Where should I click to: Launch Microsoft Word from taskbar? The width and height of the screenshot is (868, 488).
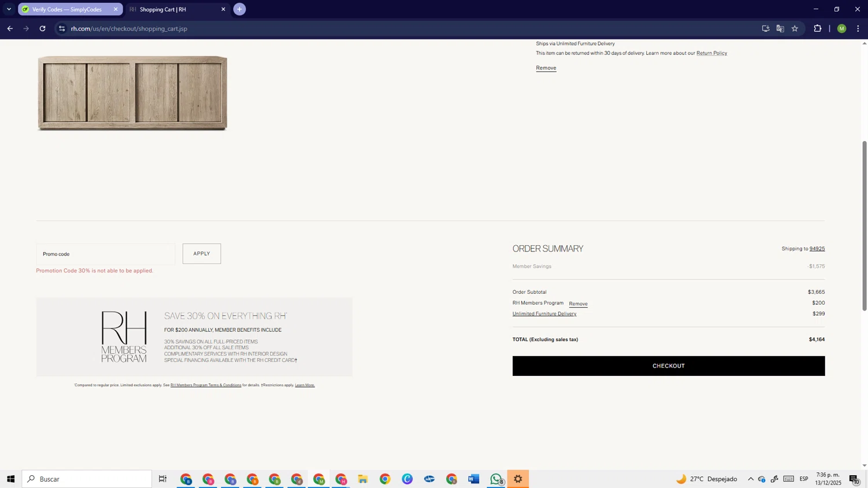pyautogui.click(x=474, y=479)
